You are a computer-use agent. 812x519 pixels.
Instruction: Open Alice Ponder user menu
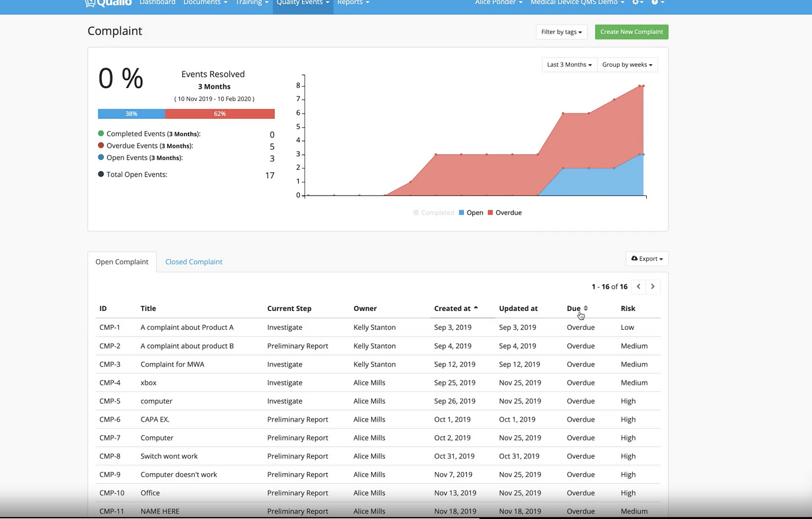tap(499, 3)
